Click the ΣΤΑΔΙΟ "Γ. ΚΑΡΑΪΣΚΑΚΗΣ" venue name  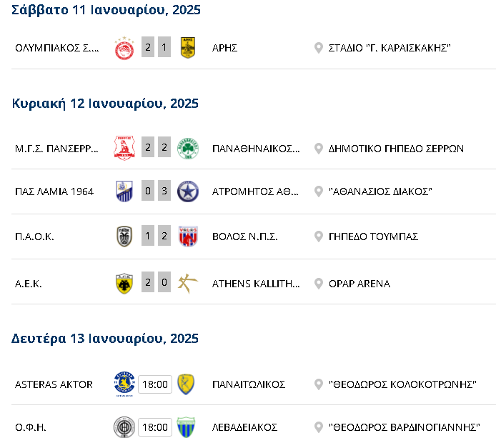tap(390, 48)
